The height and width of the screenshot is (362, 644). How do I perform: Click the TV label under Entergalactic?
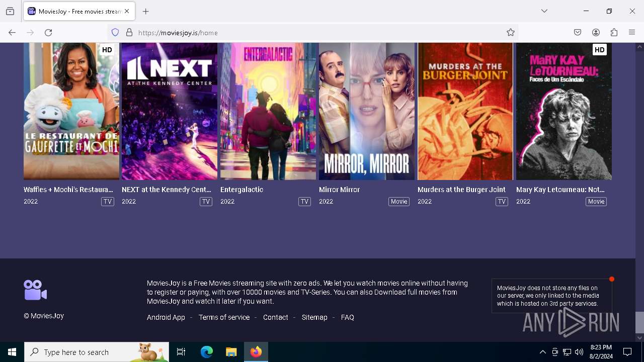pos(304,202)
